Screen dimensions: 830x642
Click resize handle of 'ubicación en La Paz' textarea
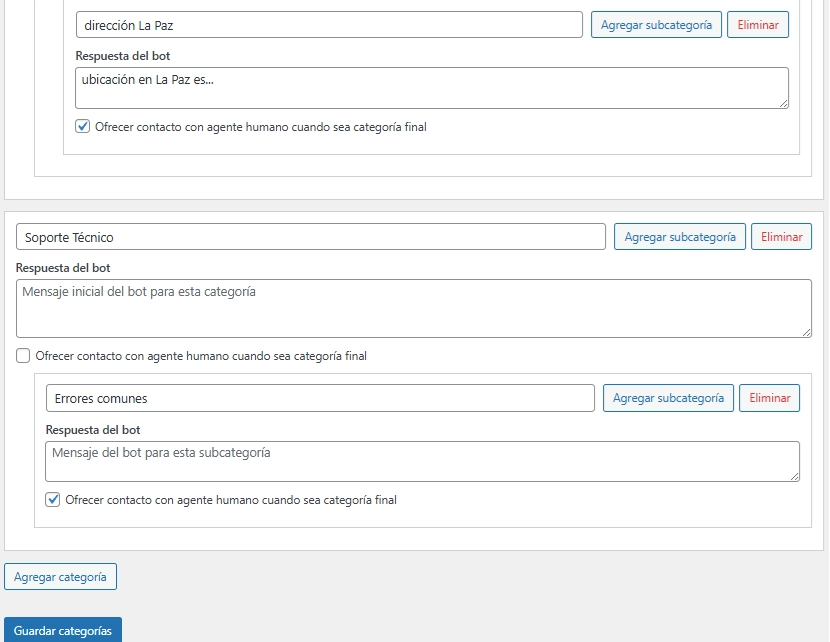783,103
